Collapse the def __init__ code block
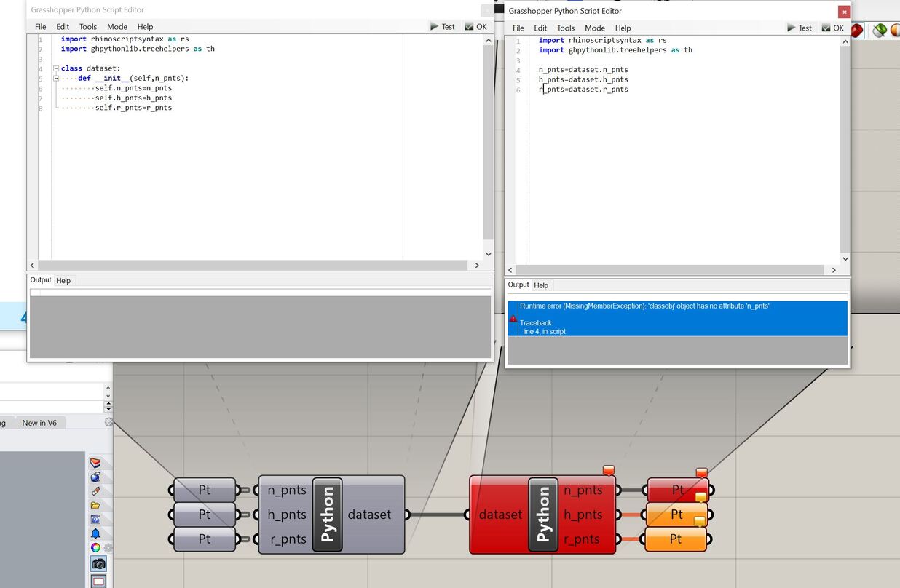900x588 pixels. click(x=56, y=78)
